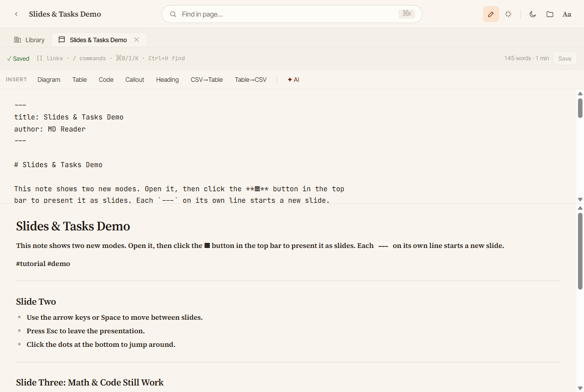Click the page title in the top bar
584x392 pixels.
coord(65,14)
